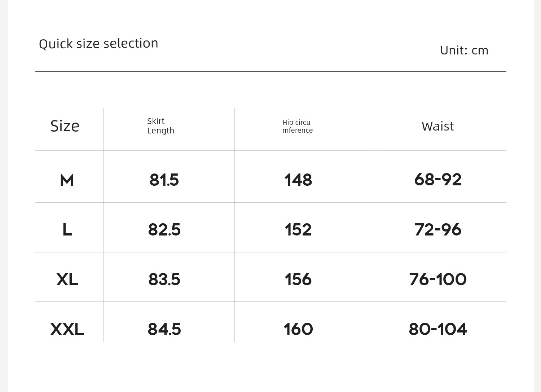Select the Waist column header
Screen dimensions: 541x392
(438, 126)
